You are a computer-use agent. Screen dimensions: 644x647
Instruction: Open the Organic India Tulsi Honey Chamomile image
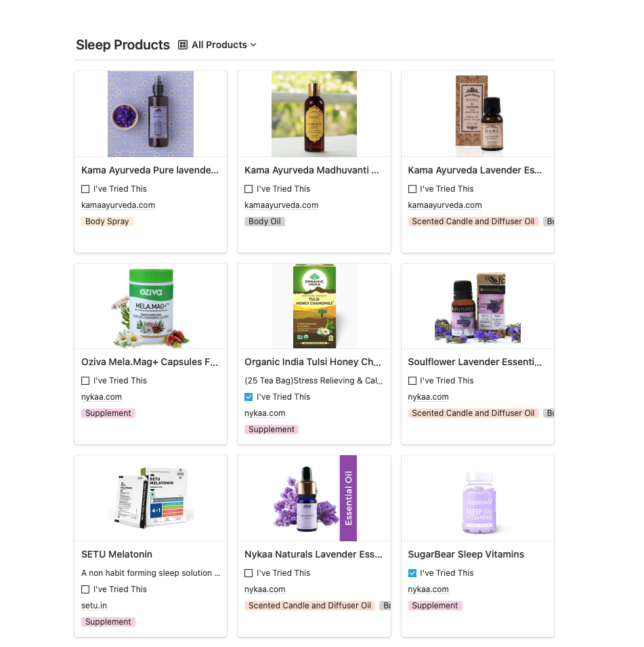tap(314, 306)
